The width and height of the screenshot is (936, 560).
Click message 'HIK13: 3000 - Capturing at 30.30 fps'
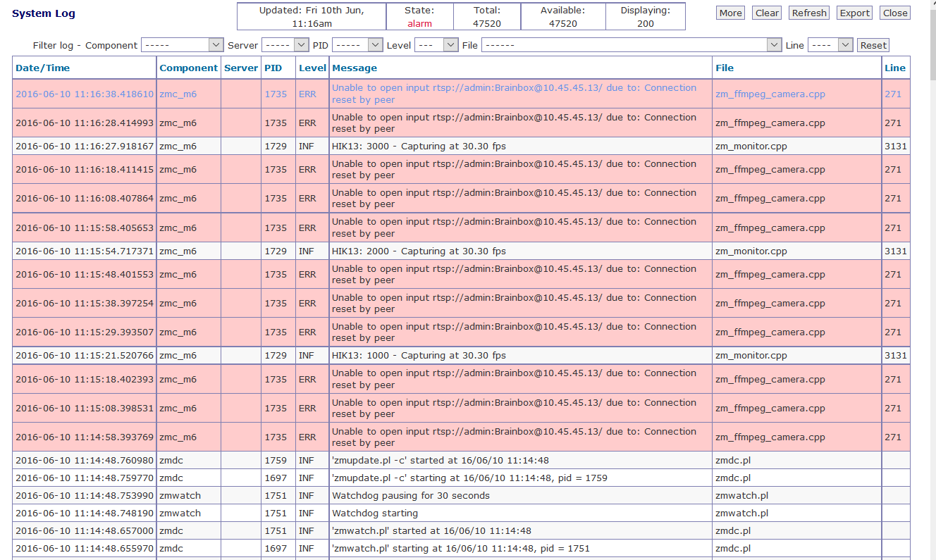click(419, 147)
